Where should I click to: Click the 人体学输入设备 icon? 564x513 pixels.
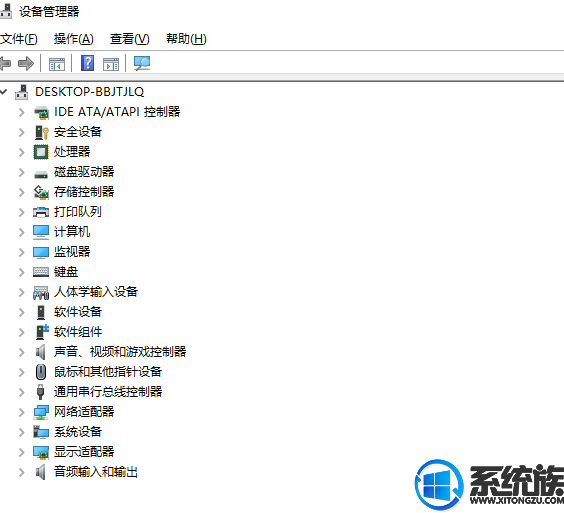(x=41, y=293)
